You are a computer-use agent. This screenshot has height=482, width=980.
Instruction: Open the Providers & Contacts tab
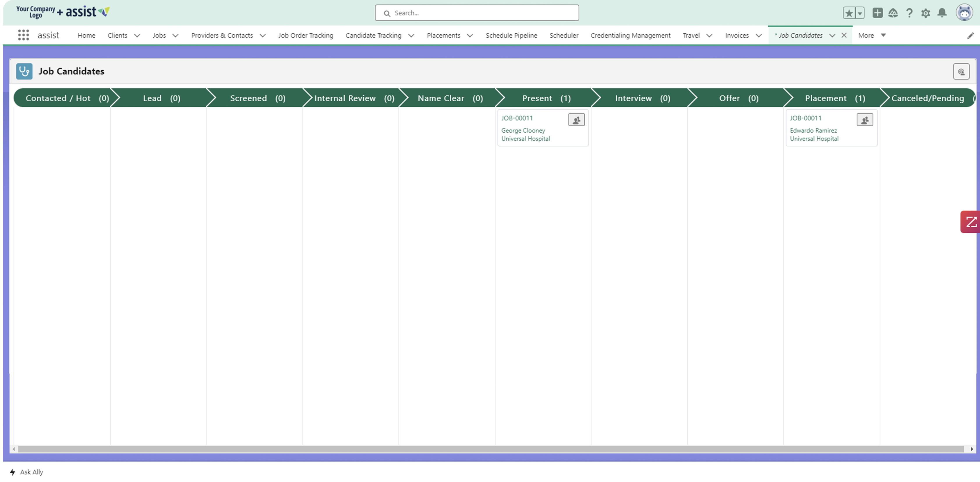(x=222, y=35)
